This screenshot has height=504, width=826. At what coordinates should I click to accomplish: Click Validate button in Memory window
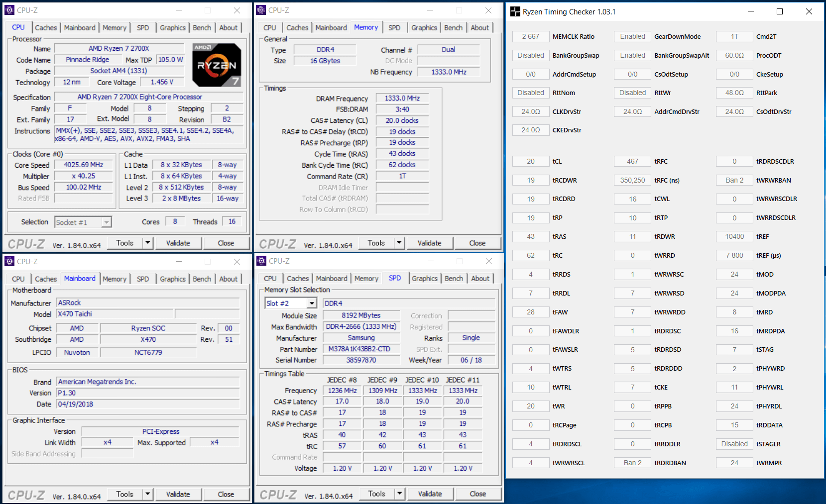pyautogui.click(x=430, y=243)
